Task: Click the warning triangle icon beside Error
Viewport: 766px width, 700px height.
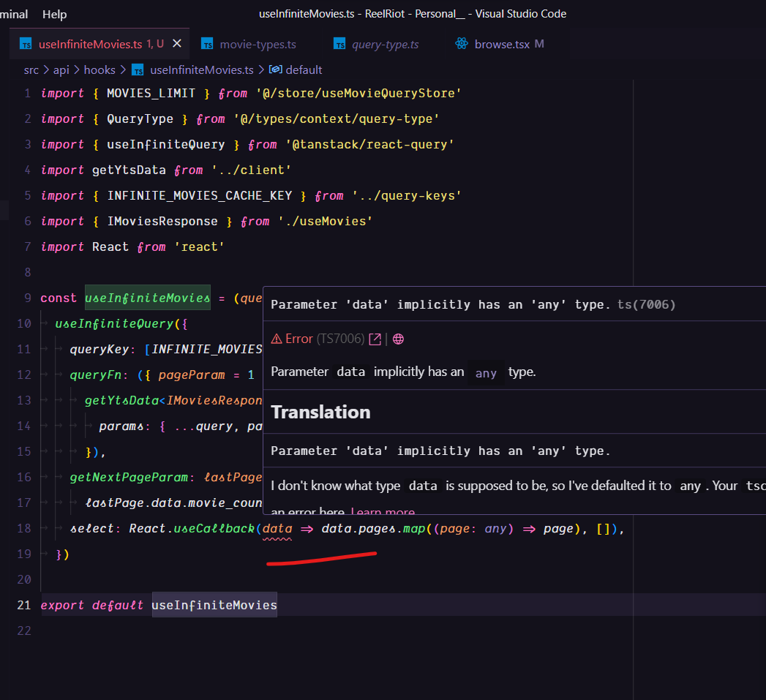Action: (x=277, y=339)
